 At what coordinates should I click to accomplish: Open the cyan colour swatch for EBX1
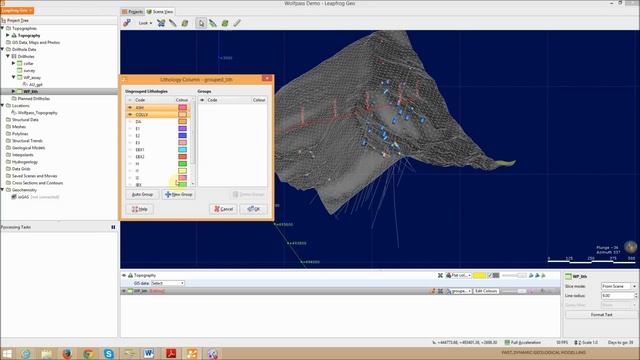[182, 150]
